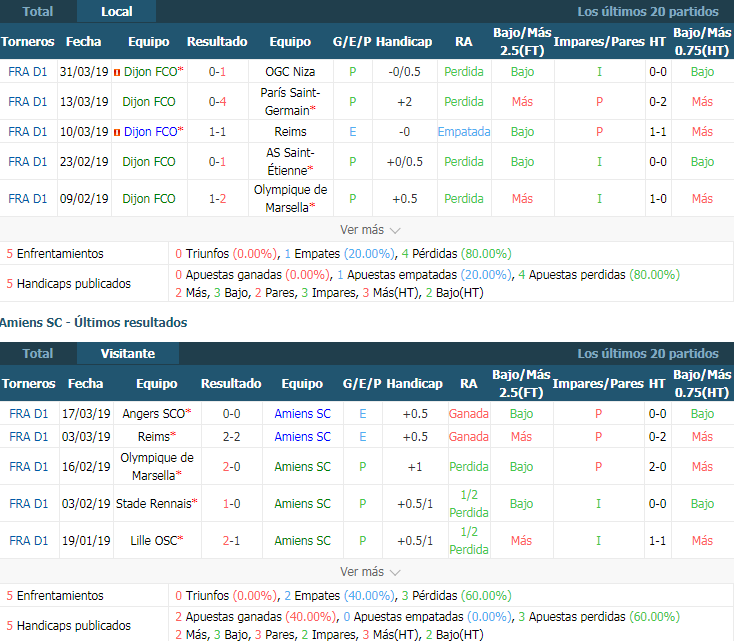Click handicap +1 in 16/02/19 Marsella row
This screenshot has height=641, width=734.
[415, 466]
